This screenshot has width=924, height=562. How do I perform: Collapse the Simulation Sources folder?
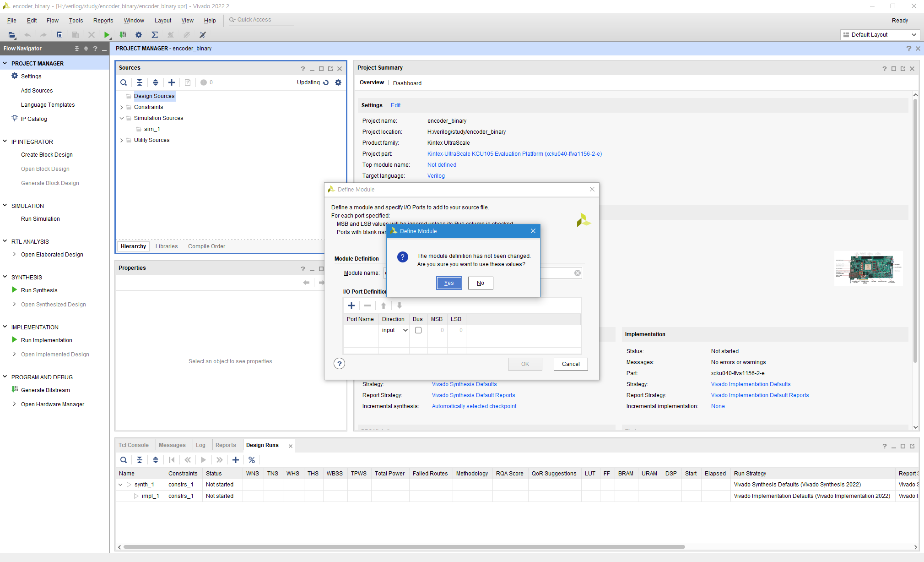tap(122, 118)
